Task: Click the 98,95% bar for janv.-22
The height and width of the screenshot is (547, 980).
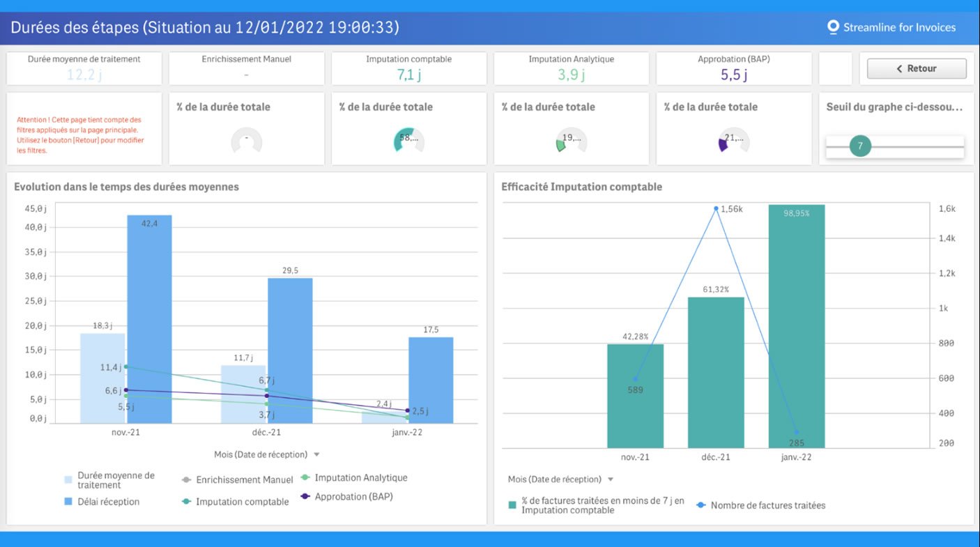Action: click(x=796, y=328)
